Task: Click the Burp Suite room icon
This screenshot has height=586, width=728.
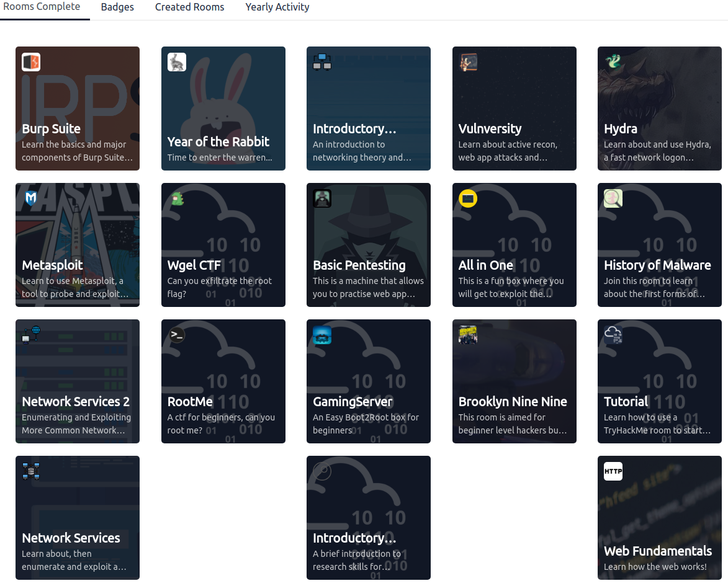Action: coord(31,62)
